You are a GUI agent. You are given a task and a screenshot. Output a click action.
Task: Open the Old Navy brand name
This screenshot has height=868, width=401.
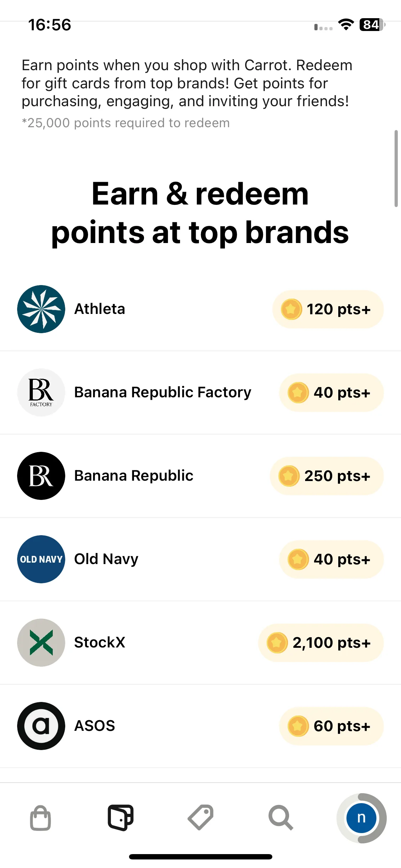pyautogui.click(x=106, y=559)
